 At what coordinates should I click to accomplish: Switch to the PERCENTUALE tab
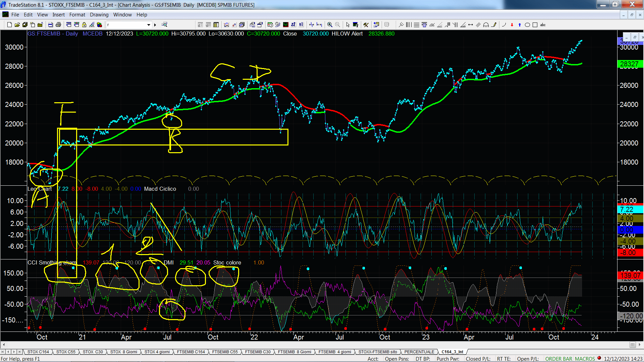click(x=419, y=352)
